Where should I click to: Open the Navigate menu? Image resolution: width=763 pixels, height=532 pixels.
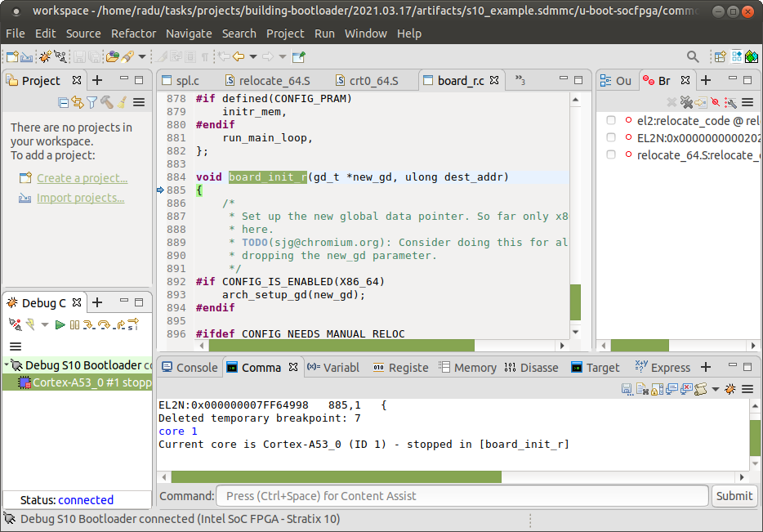(x=189, y=34)
